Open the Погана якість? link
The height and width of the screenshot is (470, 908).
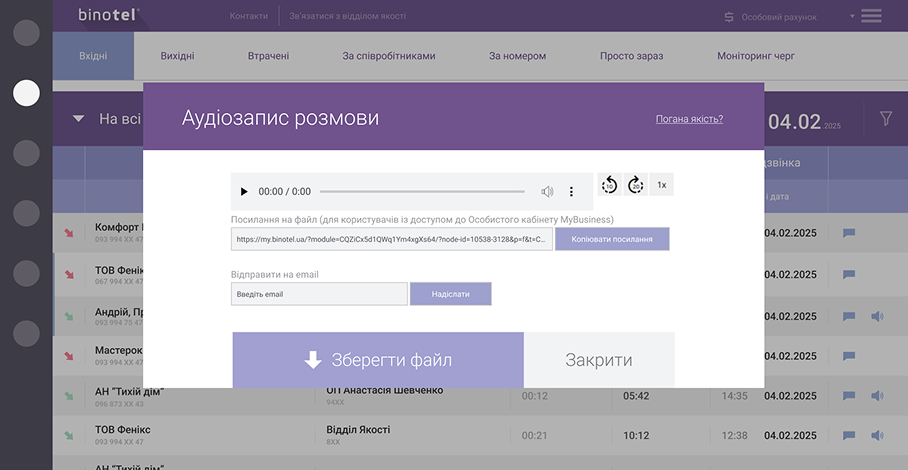pyautogui.click(x=689, y=119)
